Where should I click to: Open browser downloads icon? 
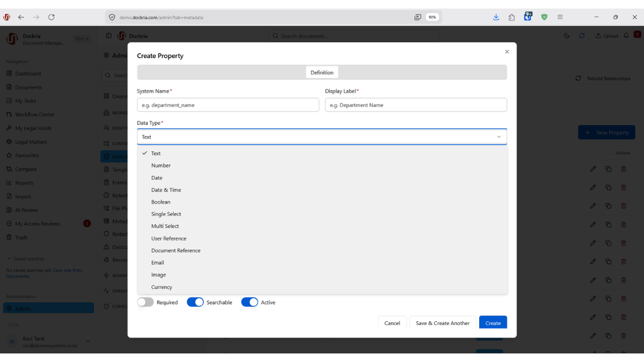click(496, 17)
